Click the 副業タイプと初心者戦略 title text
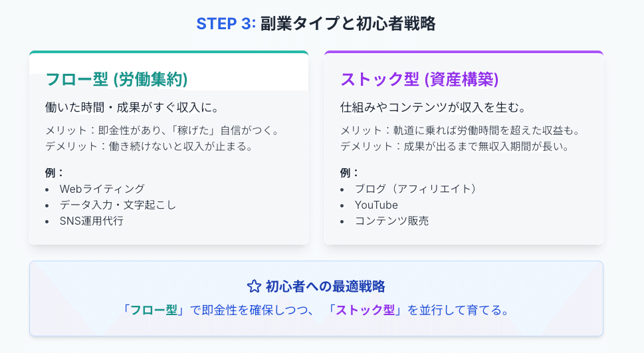Viewport: 644px width, 353px height. (348, 24)
